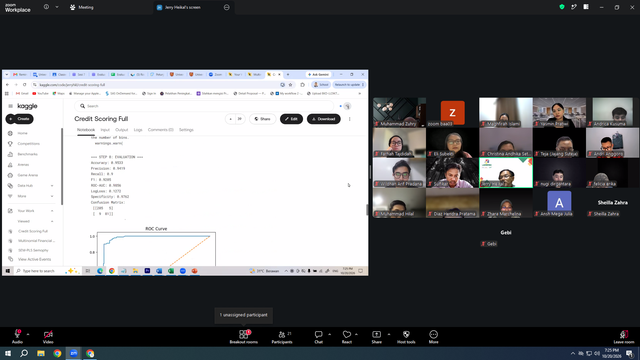Open audio options caret next to Audio
The height and width of the screenshot is (360, 640).
(x=28, y=334)
